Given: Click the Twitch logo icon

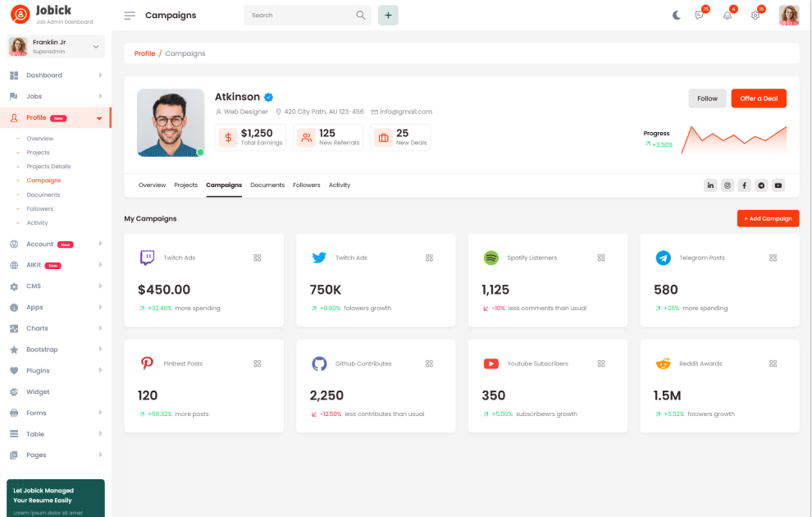Looking at the screenshot, I should pyautogui.click(x=147, y=258).
